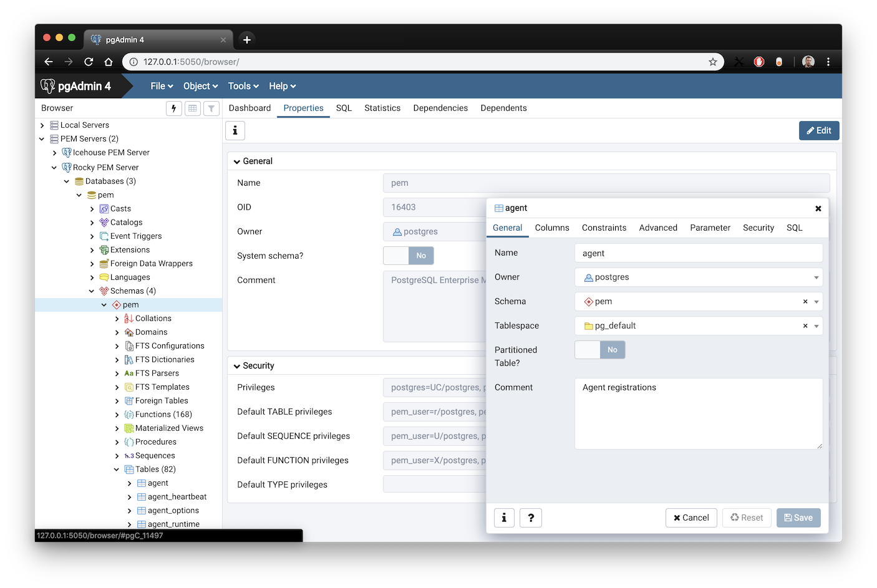Bookmark the page with the star icon
The height and width of the screenshot is (588, 877).
(x=713, y=62)
